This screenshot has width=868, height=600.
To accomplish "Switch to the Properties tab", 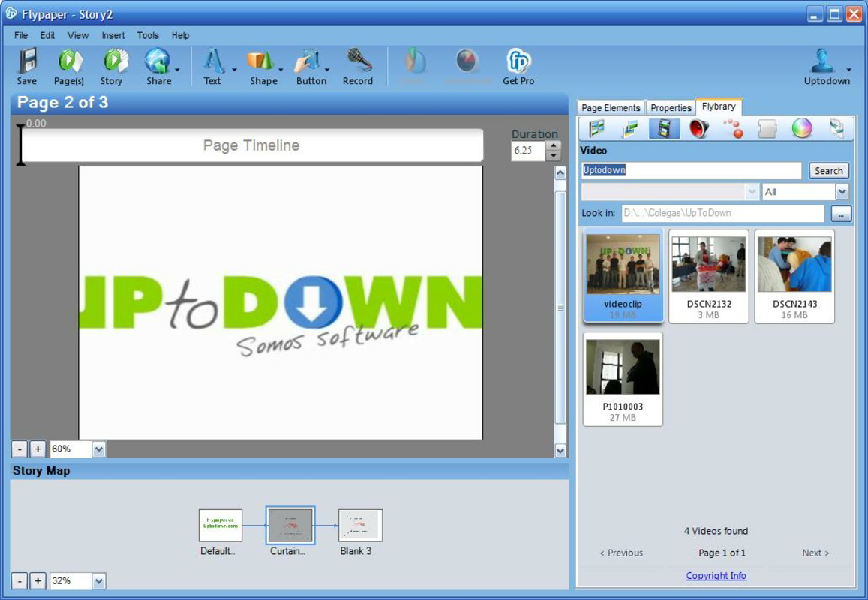I will (671, 108).
